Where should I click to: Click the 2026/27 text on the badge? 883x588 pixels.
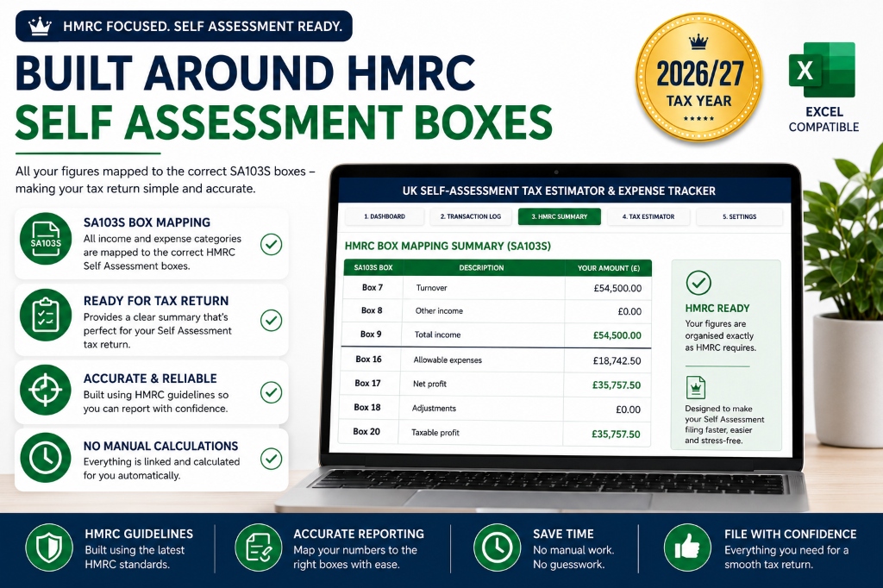point(700,74)
